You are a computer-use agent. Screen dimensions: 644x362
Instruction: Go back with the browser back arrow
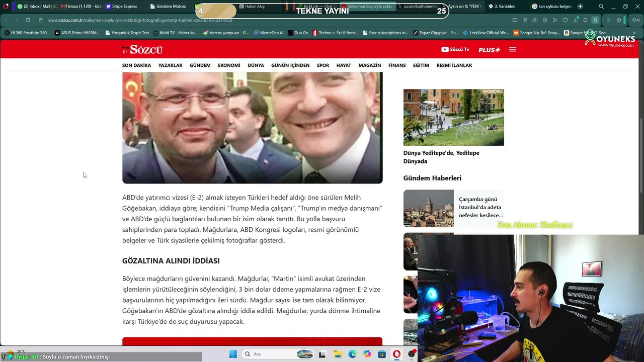6,20
